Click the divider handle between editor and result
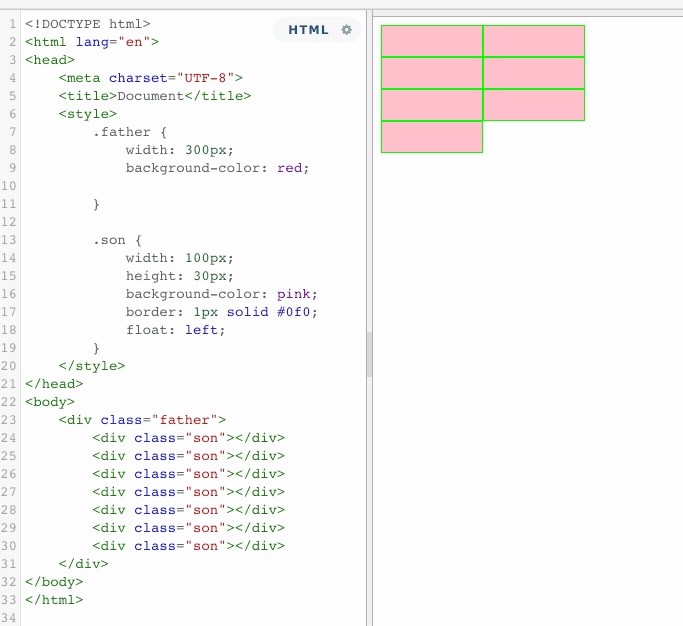The height and width of the screenshot is (626, 683). [369, 355]
